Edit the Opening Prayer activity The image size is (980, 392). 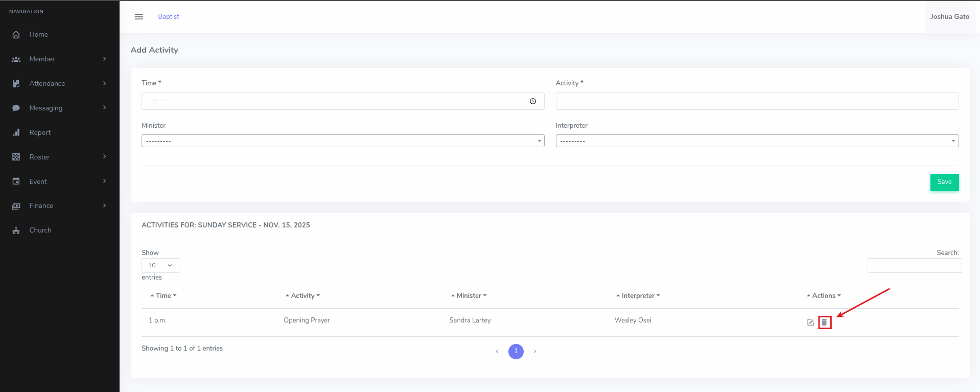tap(810, 322)
